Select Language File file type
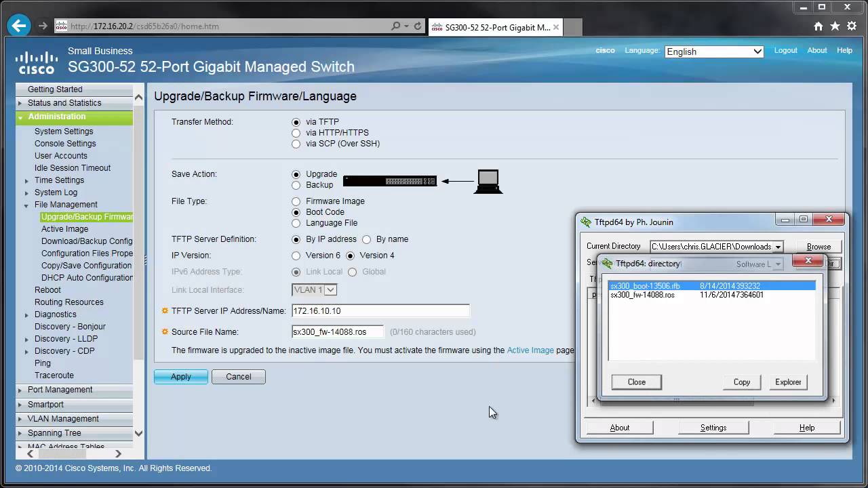868x488 pixels. click(296, 224)
